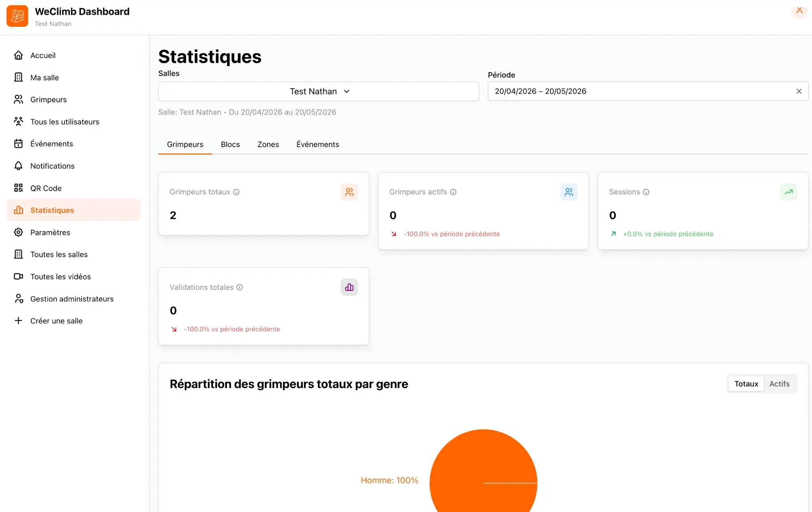
Task: Click the Répartition des grimpeurs totaux heading
Action: tap(289, 384)
